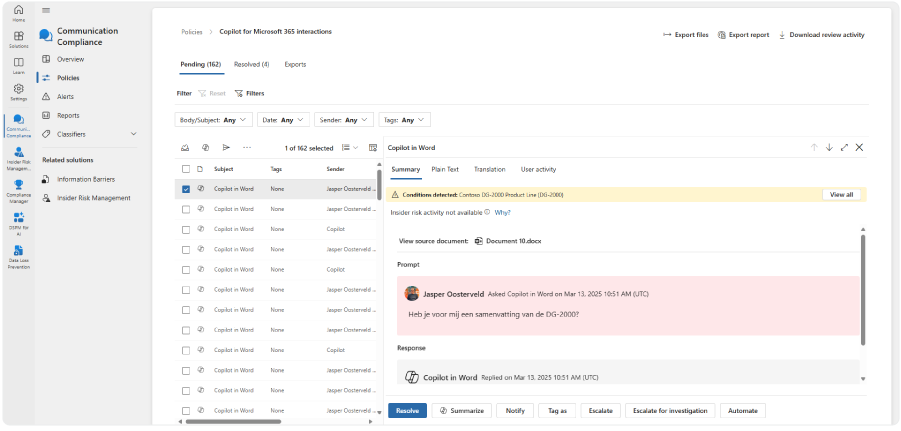Check the fourth row checkbox
Screen dimensions: 901x431
(x=186, y=249)
